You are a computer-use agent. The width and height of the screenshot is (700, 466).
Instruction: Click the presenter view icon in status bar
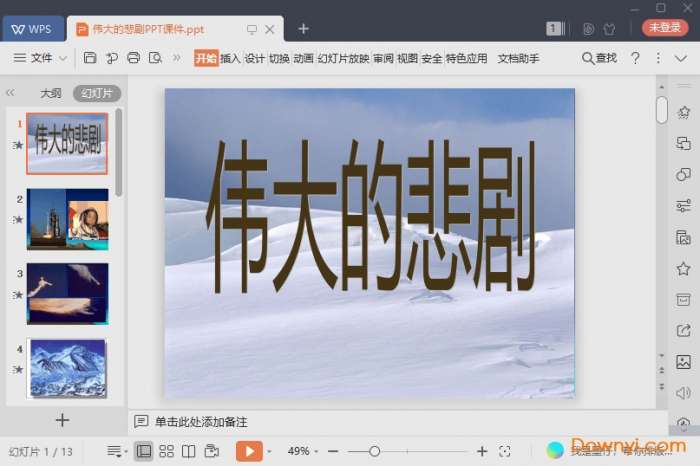(x=212, y=451)
